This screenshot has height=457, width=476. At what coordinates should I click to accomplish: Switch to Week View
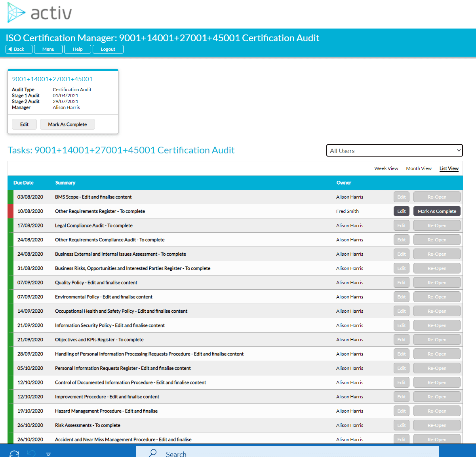[x=386, y=168]
